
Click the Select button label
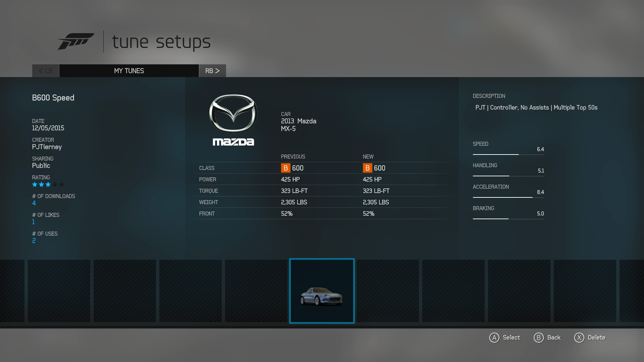coord(511,338)
